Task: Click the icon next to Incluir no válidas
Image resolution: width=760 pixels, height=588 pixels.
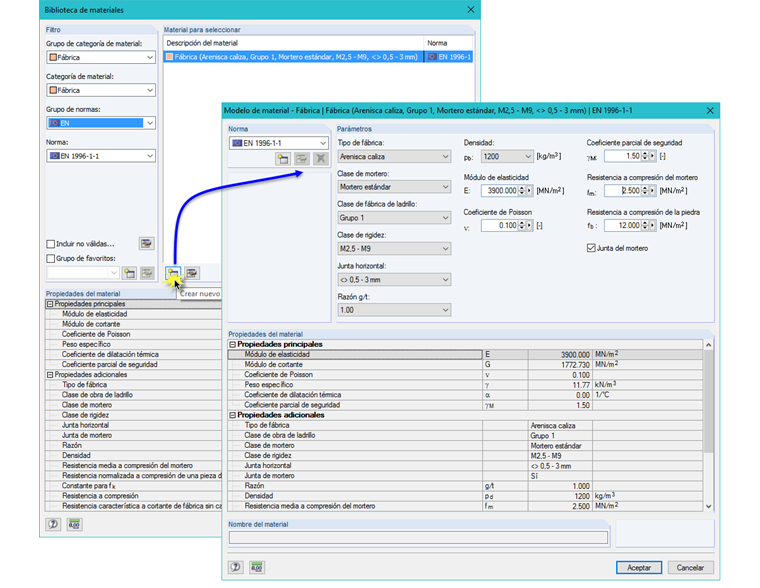Action: pyautogui.click(x=146, y=243)
